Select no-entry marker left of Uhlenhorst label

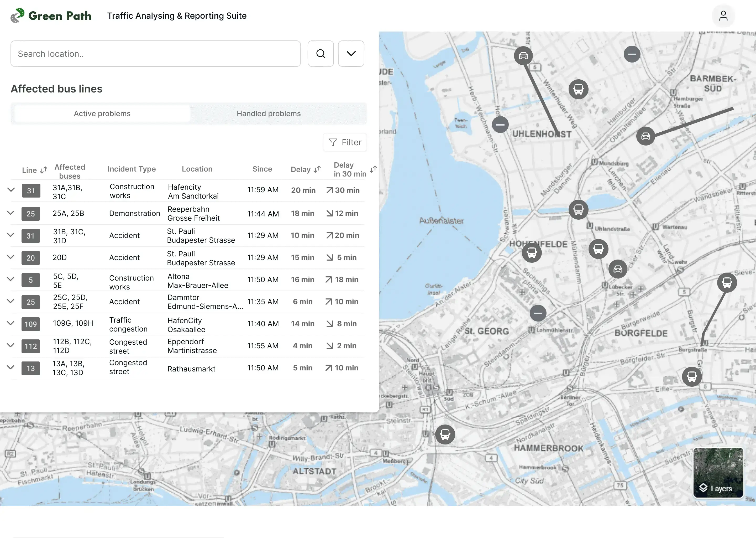tap(500, 125)
